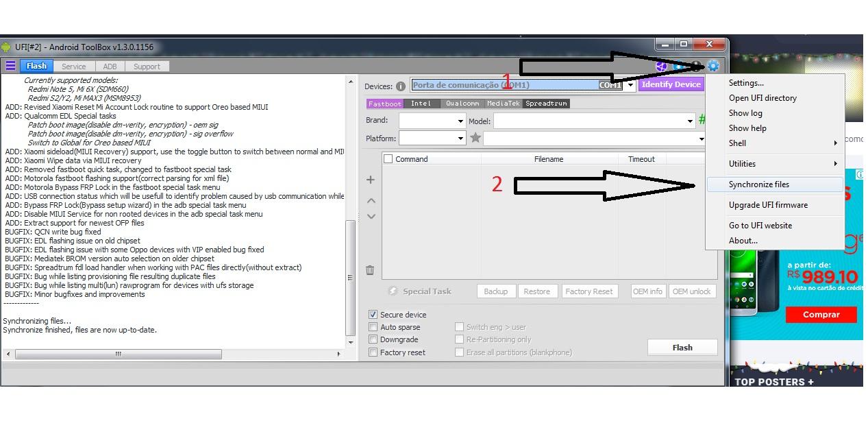Click log line 'ADD: Extract support for newest OFP files'
The image size is (868, 432).
75,223
